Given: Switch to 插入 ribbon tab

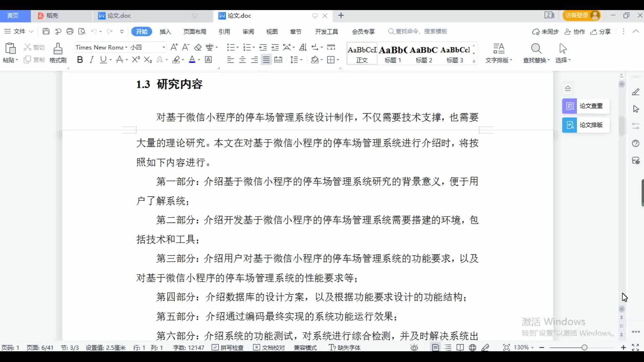Looking at the screenshot, I should [165, 32].
